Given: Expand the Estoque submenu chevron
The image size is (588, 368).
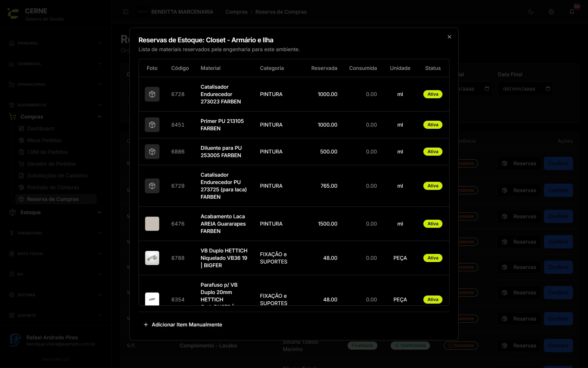Looking at the screenshot, I should 100,212.
